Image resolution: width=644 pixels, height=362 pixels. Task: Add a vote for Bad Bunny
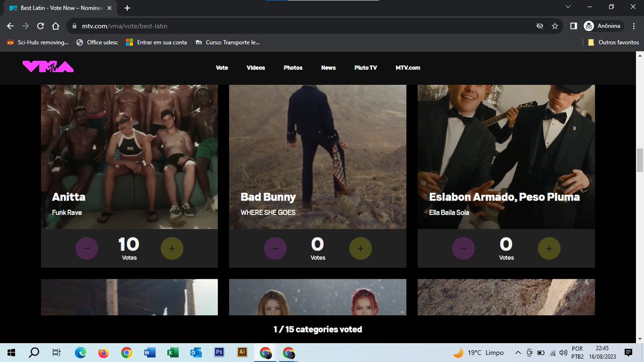pos(361,248)
